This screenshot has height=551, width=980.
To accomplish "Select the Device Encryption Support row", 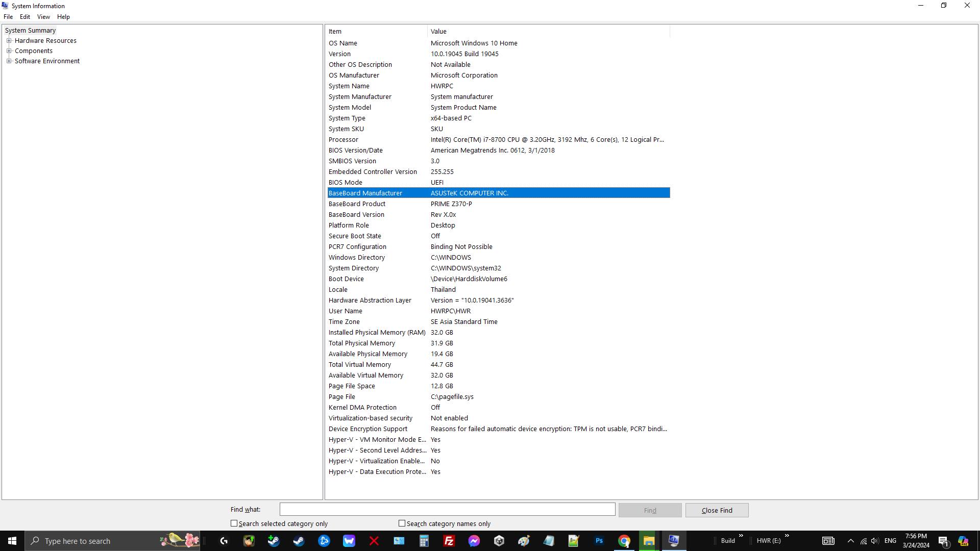I will [498, 429].
